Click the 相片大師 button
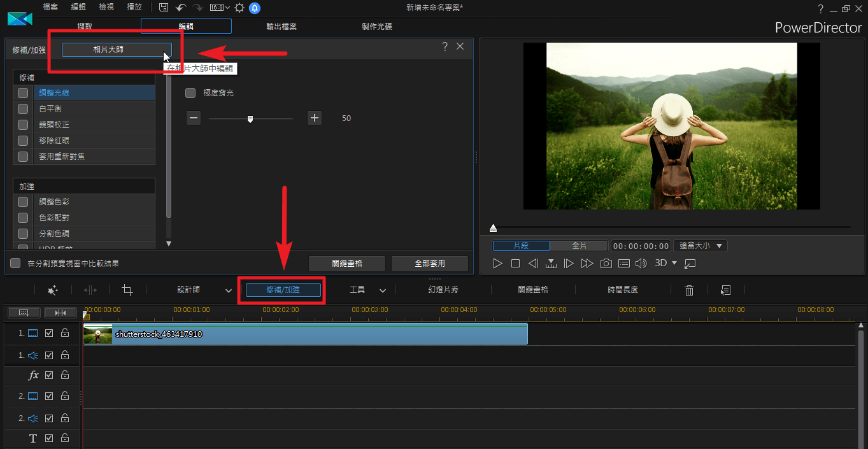 click(x=117, y=50)
